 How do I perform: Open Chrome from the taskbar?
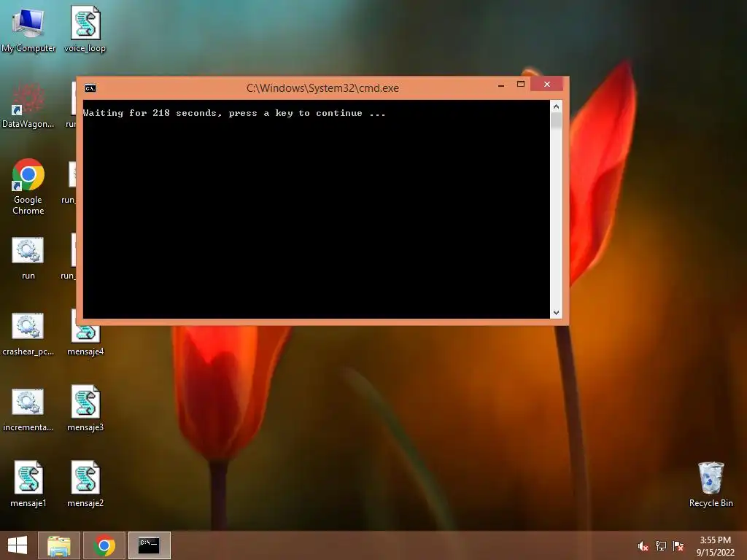tap(104, 545)
